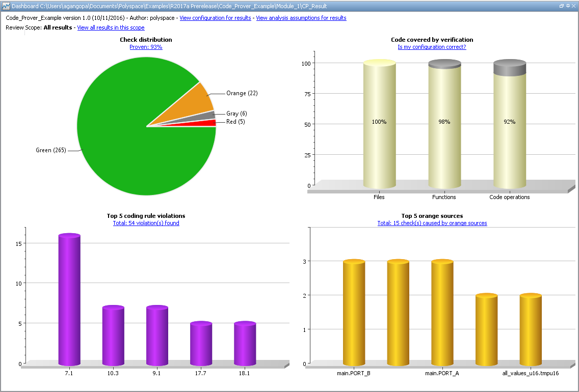Viewport: 579px width, 392px height.
Task: Open View analysis assumptions for results
Action: tap(301, 18)
